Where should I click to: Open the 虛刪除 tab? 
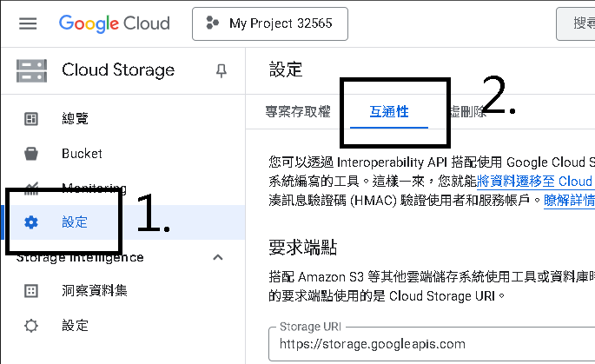[466, 111]
